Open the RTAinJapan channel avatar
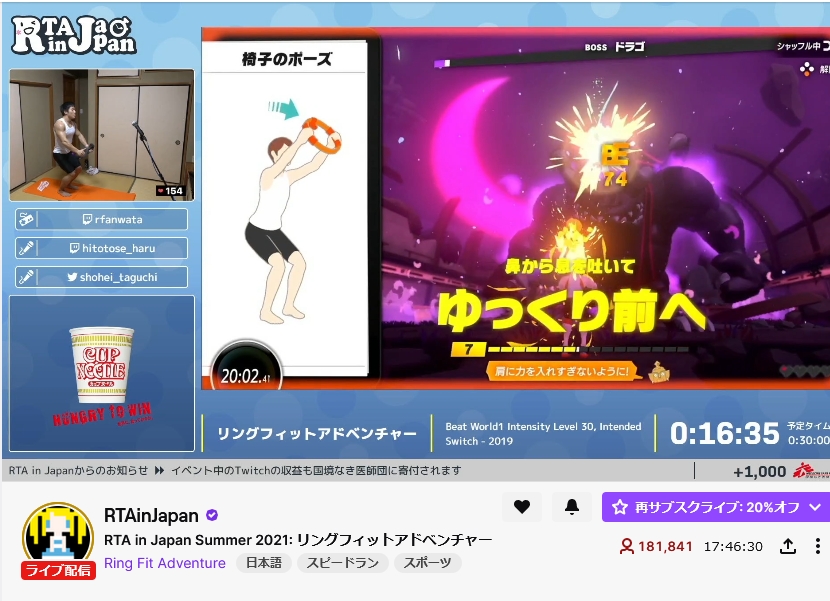The image size is (830, 601). (58, 535)
